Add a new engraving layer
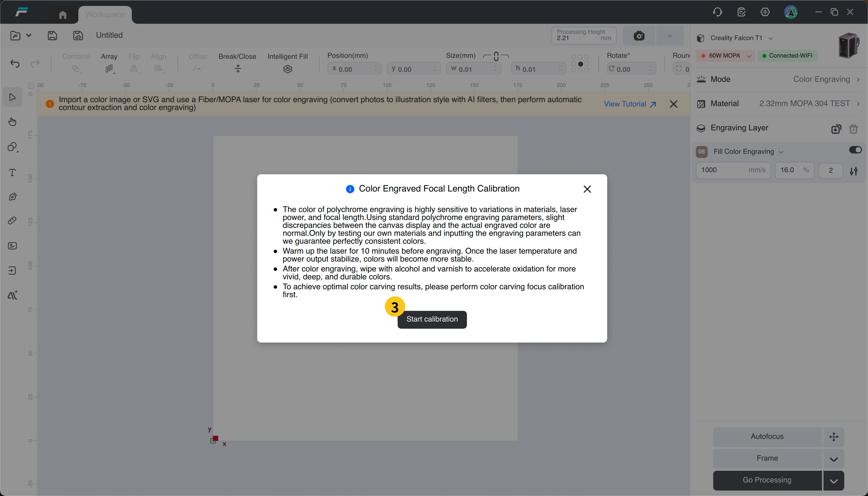The height and width of the screenshot is (496, 868). coord(836,129)
